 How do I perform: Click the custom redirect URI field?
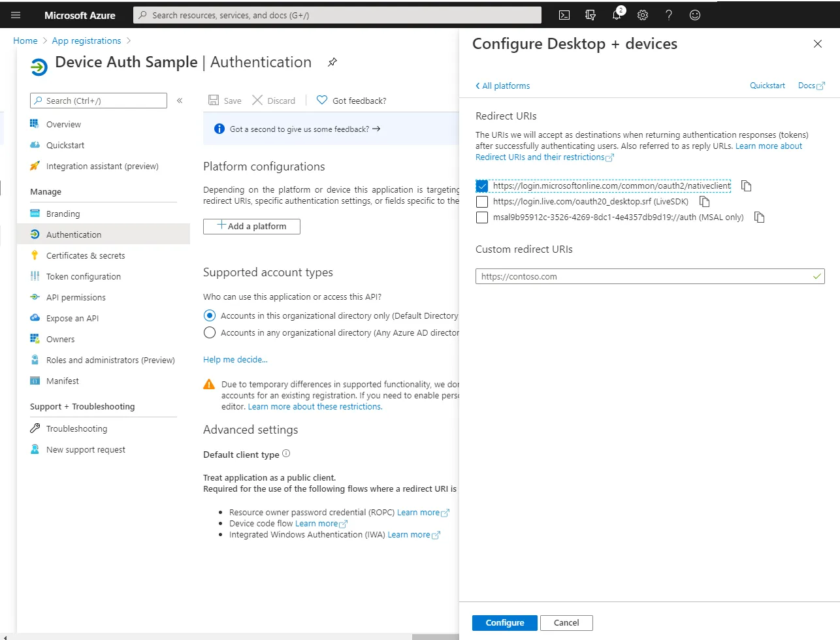(x=643, y=276)
